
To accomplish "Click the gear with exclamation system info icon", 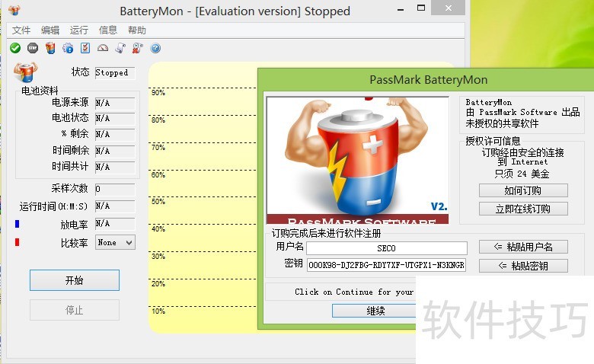I will coord(68,48).
